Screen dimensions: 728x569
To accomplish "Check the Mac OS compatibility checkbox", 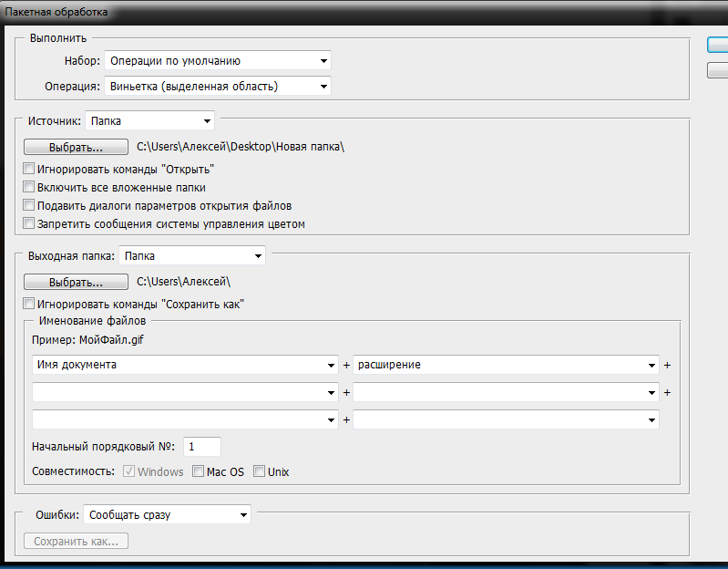I will [x=199, y=472].
